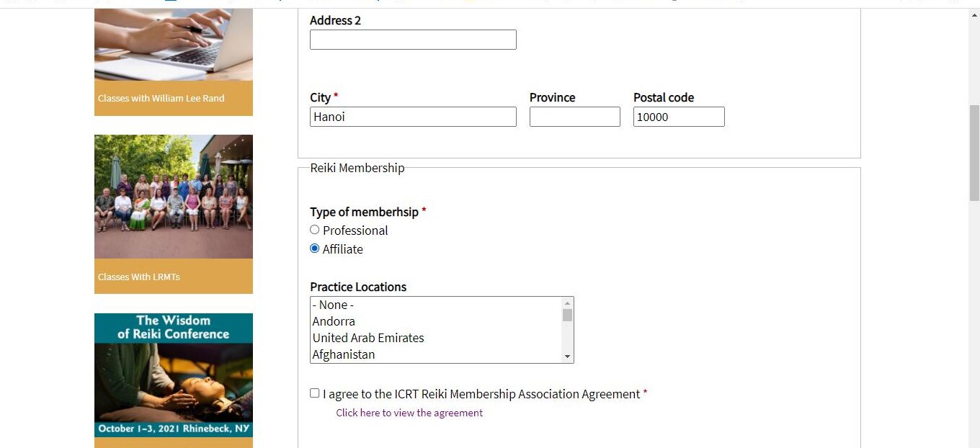Focus the Province text field
The image size is (980, 448).
tap(574, 117)
